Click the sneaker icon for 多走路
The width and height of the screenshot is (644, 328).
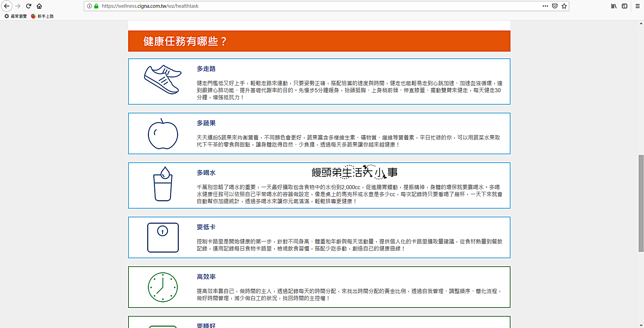point(163,79)
